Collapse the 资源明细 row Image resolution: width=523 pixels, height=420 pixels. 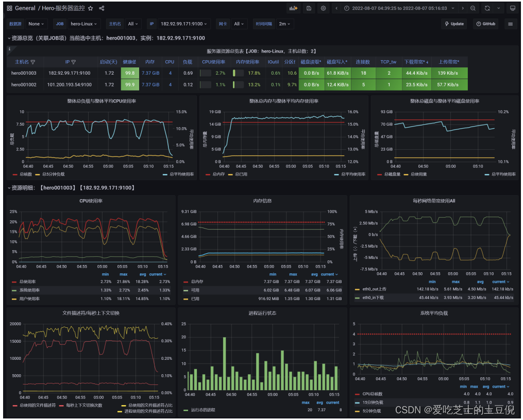[x=9, y=188]
